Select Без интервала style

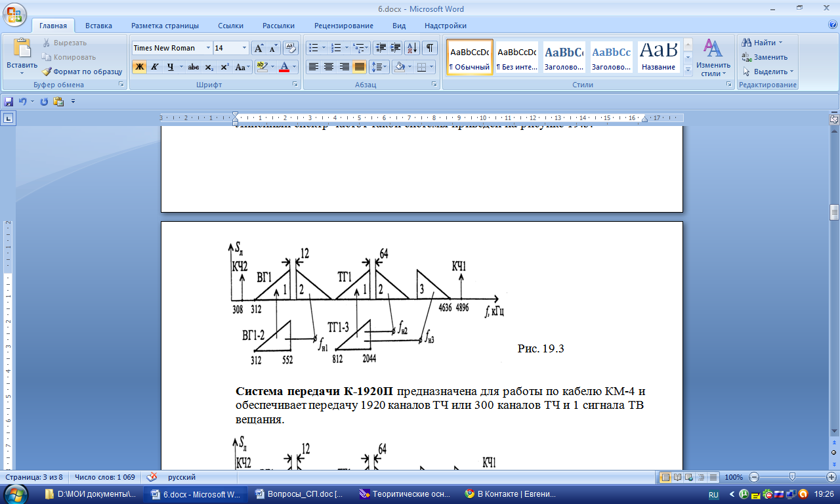click(517, 57)
